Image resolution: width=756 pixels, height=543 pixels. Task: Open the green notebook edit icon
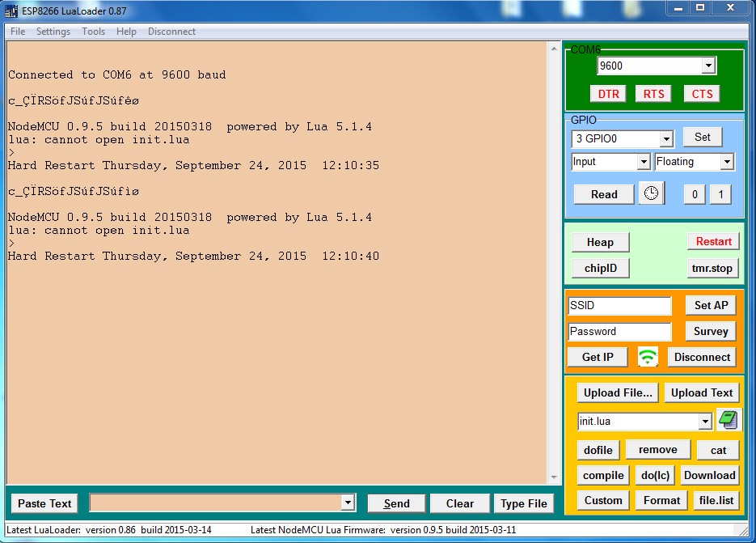(728, 420)
